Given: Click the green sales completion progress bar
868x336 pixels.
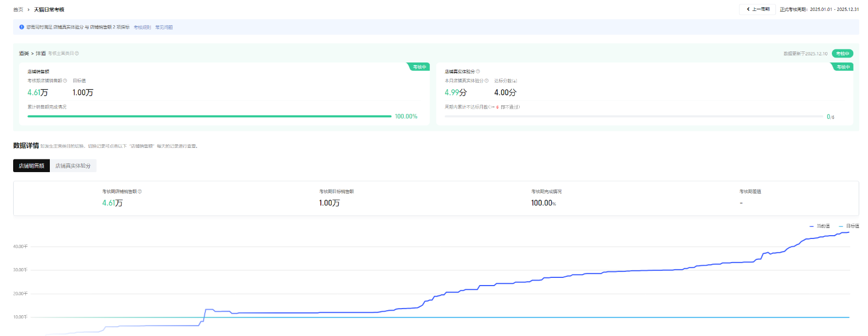Looking at the screenshot, I should (x=209, y=116).
